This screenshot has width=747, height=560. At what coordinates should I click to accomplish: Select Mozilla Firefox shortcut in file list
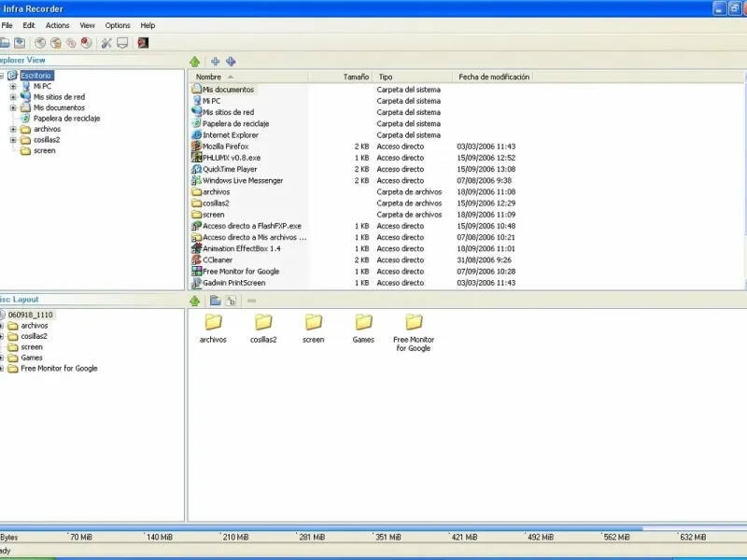coord(225,147)
